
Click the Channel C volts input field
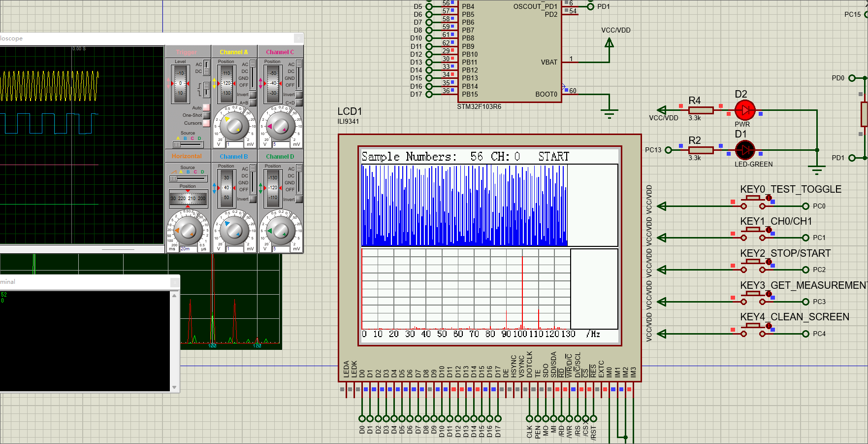click(281, 144)
